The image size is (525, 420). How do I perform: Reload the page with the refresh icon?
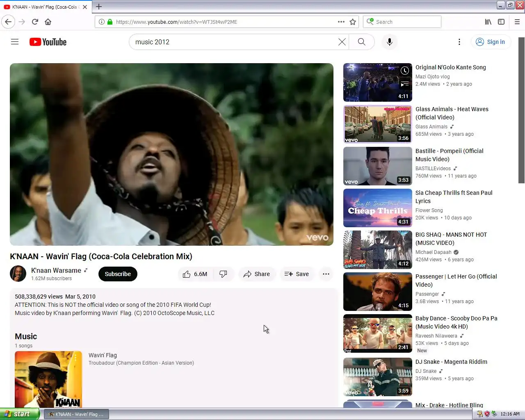click(35, 22)
